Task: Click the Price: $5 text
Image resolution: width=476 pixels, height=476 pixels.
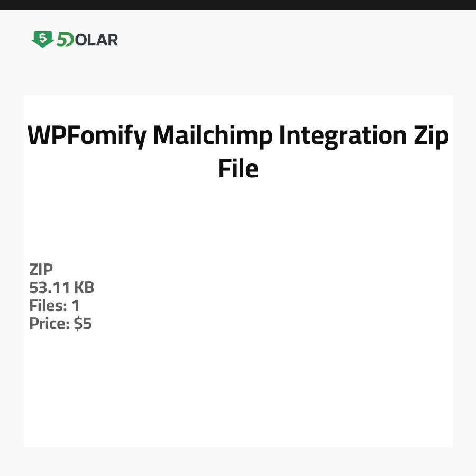Action: [60, 324]
